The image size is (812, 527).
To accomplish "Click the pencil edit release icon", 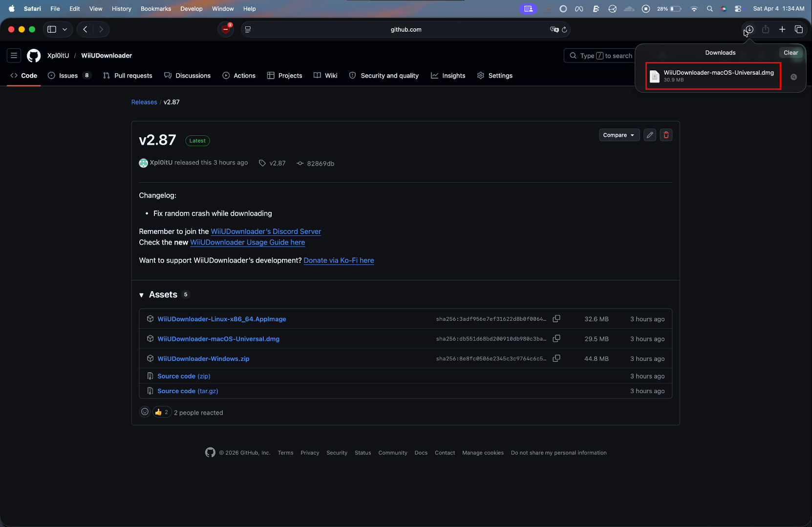I will [x=649, y=135].
